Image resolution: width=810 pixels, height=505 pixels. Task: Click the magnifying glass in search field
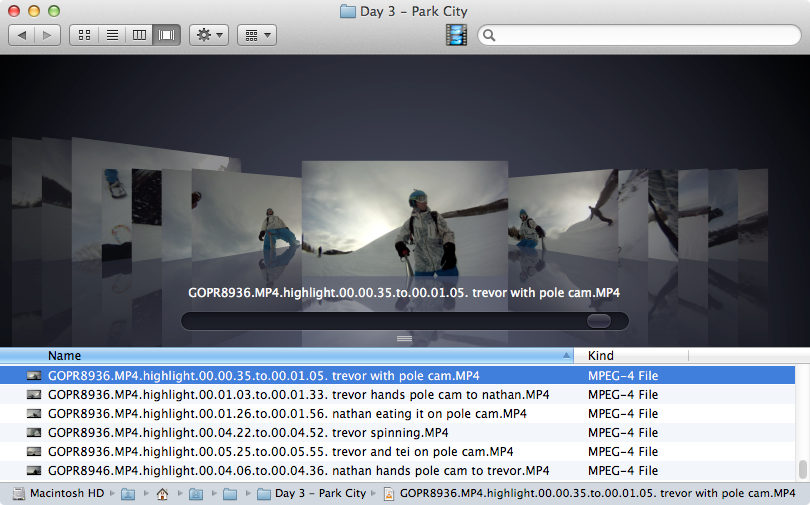coord(489,35)
